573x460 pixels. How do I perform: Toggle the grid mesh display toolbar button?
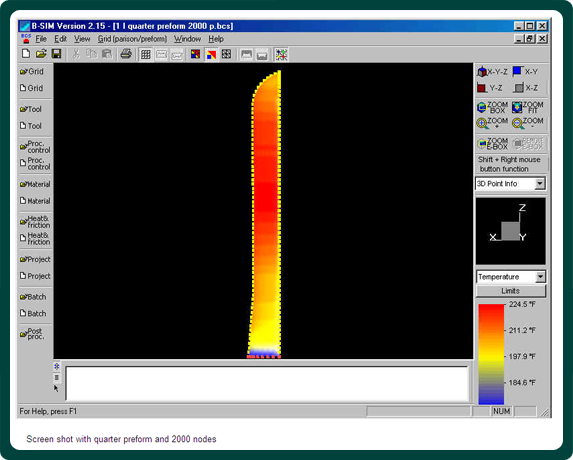click(x=145, y=54)
